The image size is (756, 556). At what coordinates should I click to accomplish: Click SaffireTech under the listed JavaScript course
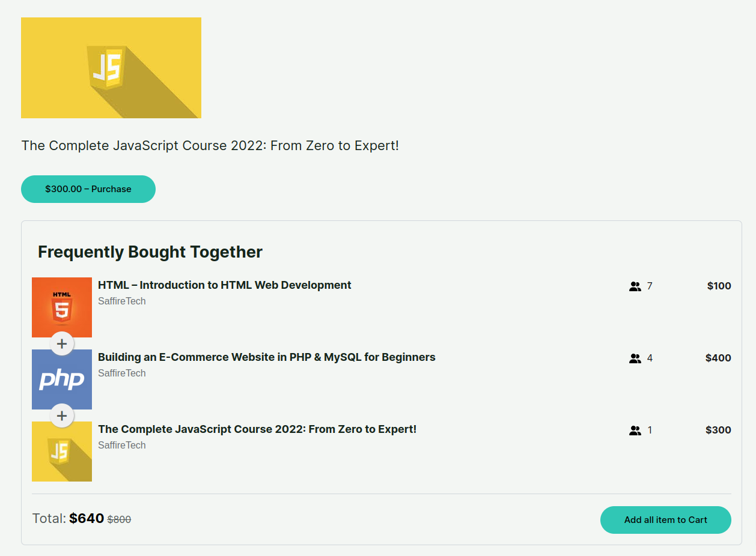coord(122,446)
